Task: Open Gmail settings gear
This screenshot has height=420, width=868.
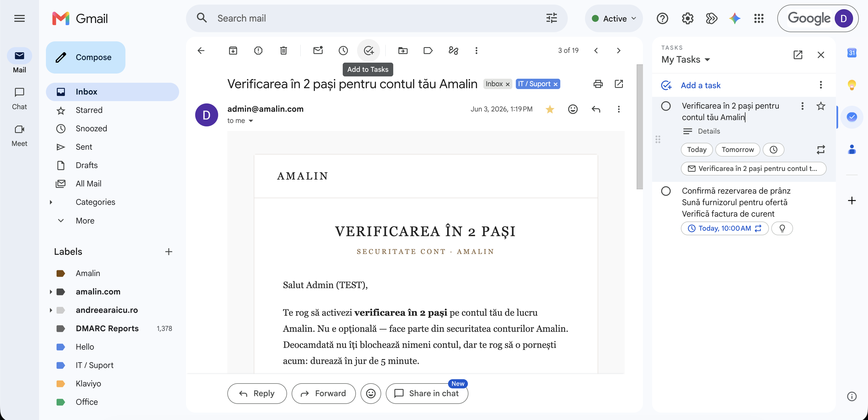Action: tap(687, 18)
